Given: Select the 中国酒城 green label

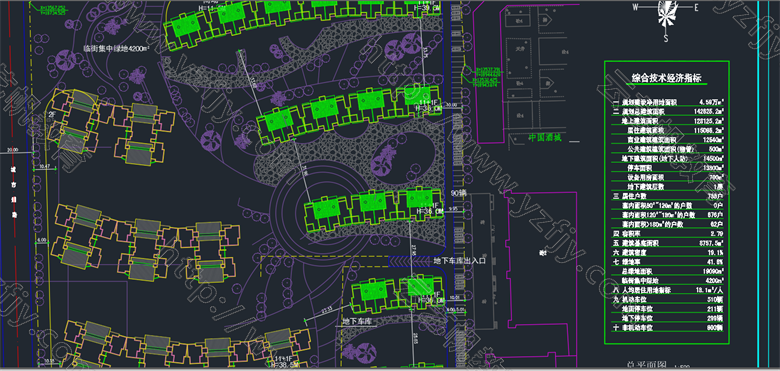Looking at the screenshot, I should tap(544, 138).
